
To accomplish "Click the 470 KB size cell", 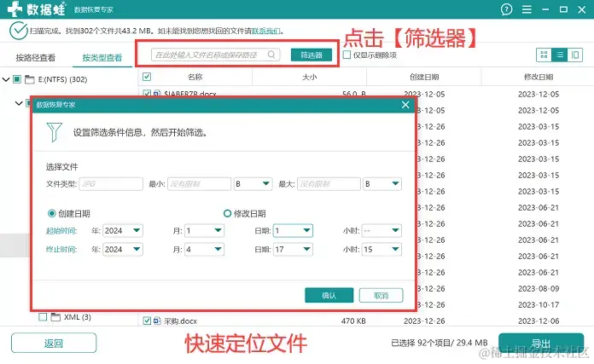I will click(x=353, y=321).
